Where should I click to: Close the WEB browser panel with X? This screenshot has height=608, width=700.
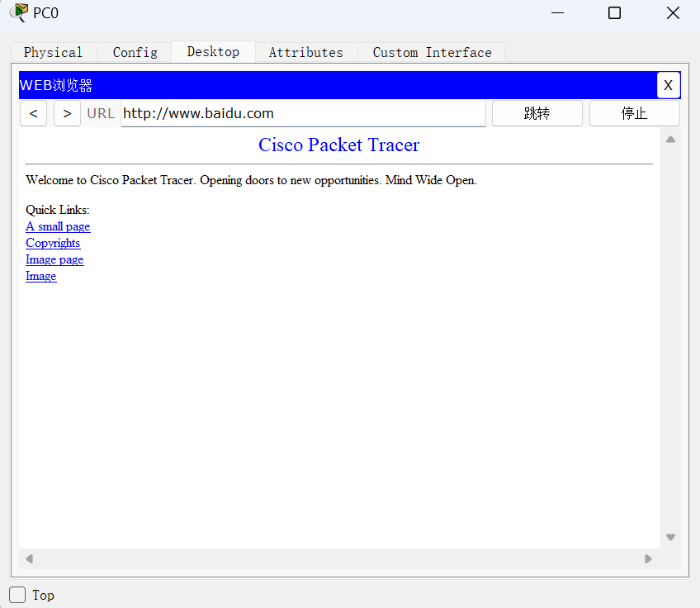click(668, 85)
